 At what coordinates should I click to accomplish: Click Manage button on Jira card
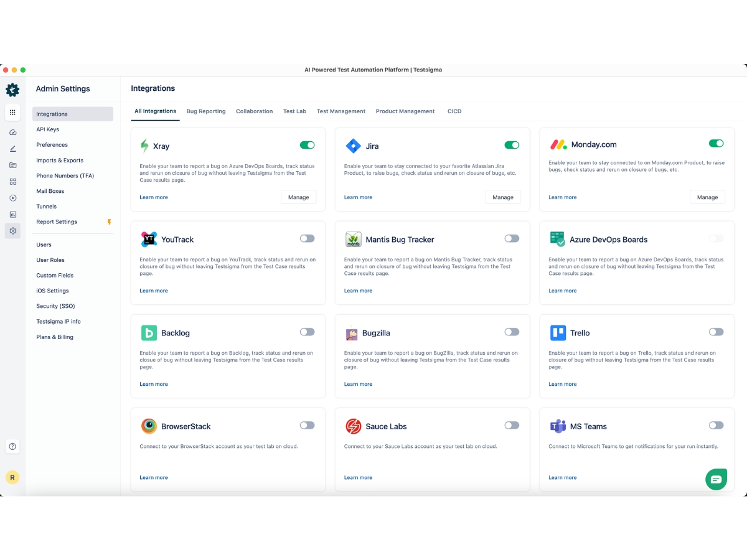click(503, 197)
